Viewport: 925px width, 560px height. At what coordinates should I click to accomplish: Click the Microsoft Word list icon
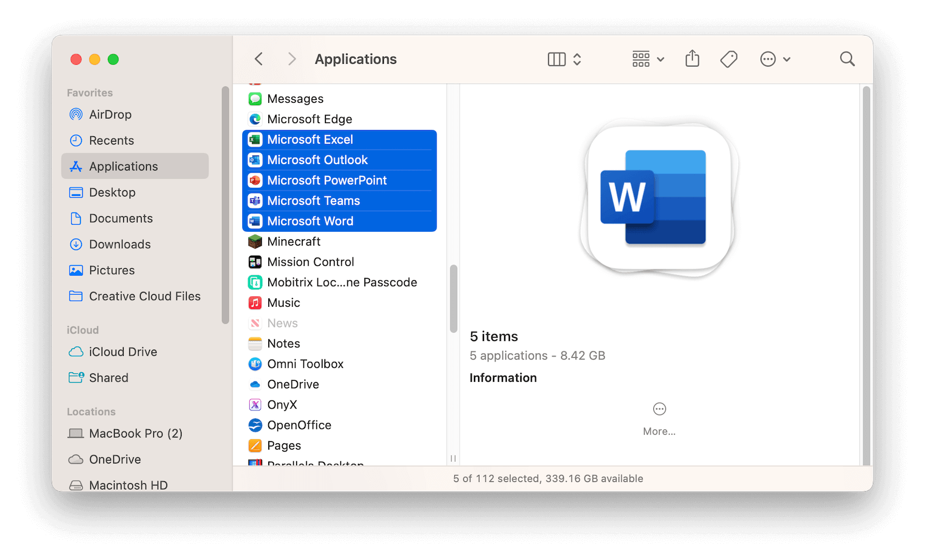(255, 221)
